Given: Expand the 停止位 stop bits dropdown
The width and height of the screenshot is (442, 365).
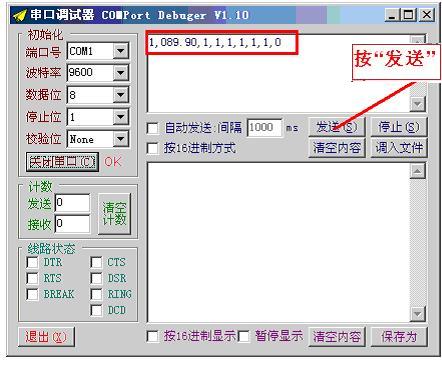Looking at the screenshot, I should click(x=121, y=117).
